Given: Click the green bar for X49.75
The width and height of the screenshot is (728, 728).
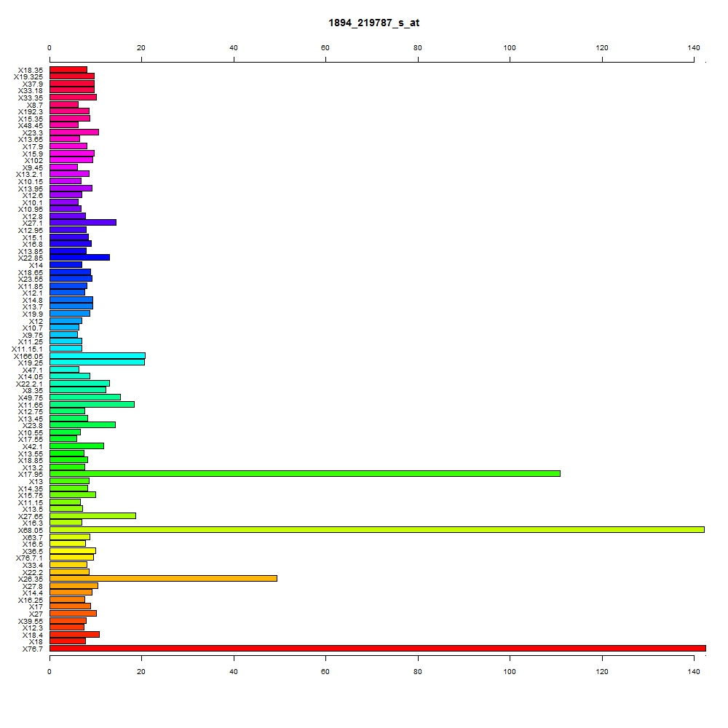Looking at the screenshot, I should point(85,397).
